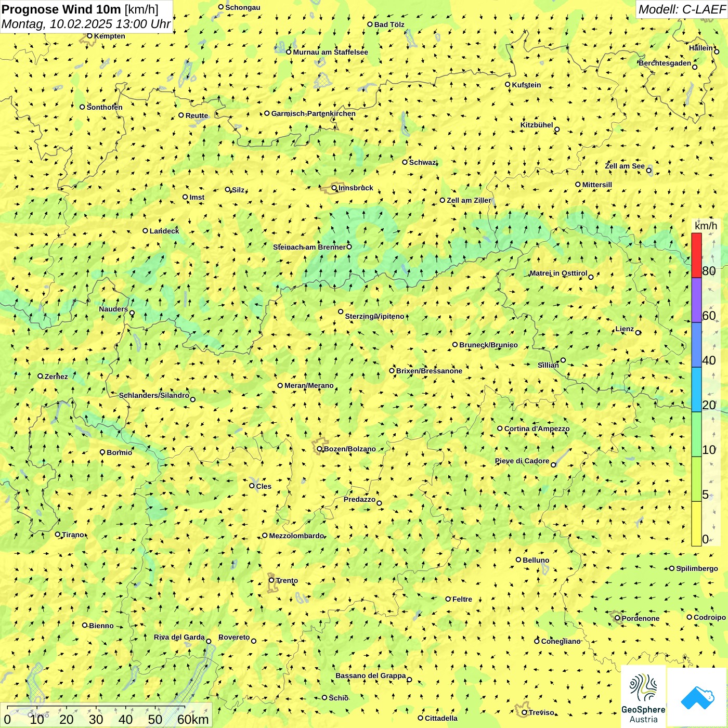This screenshot has width=728, height=728.
Task: Click the 'Zernez' label
Action: pyautogui.click(x=56, y=376)
